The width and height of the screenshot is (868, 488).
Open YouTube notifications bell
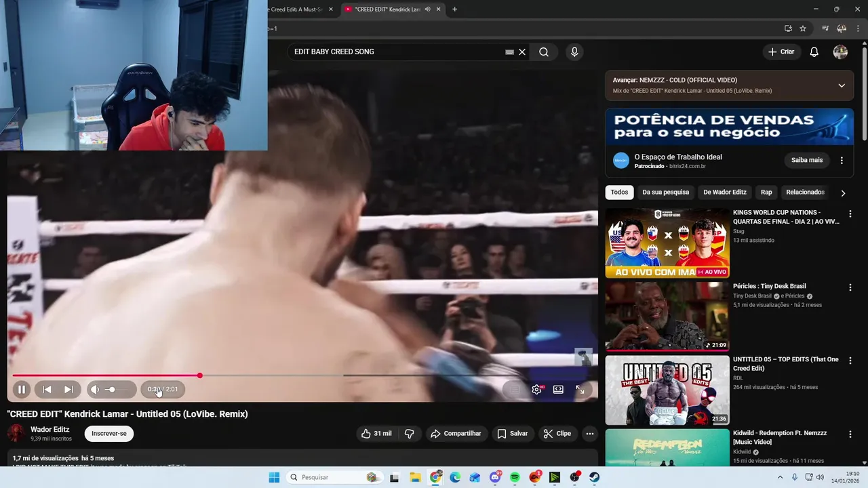coord(814,52)
